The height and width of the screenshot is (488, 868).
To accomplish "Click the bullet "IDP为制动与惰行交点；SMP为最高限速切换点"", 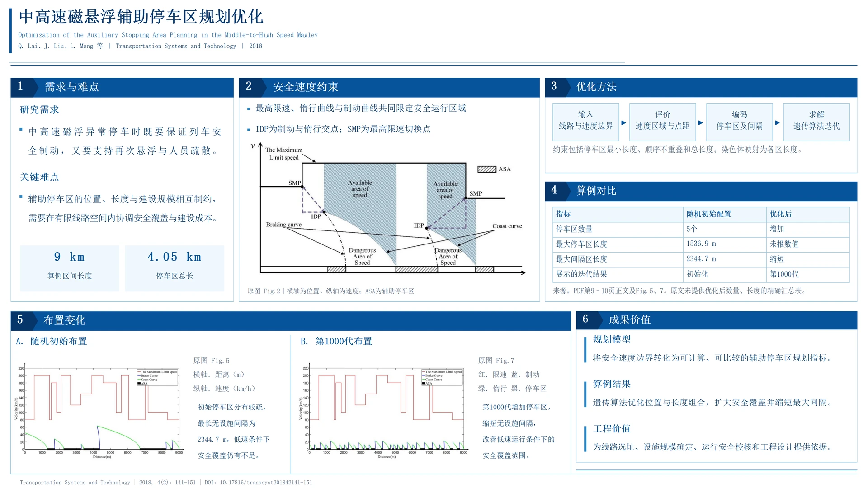I will point(343,129).
